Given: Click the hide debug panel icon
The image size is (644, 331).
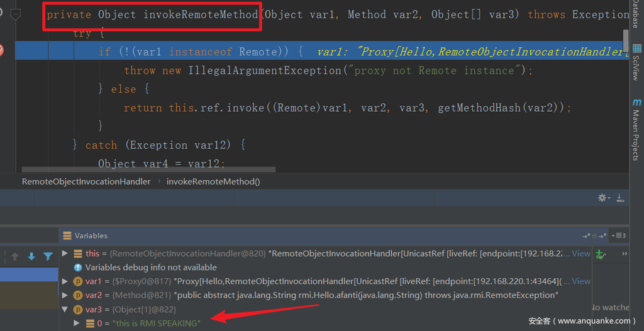Looking at the screenshot, I should coord(620,198).
